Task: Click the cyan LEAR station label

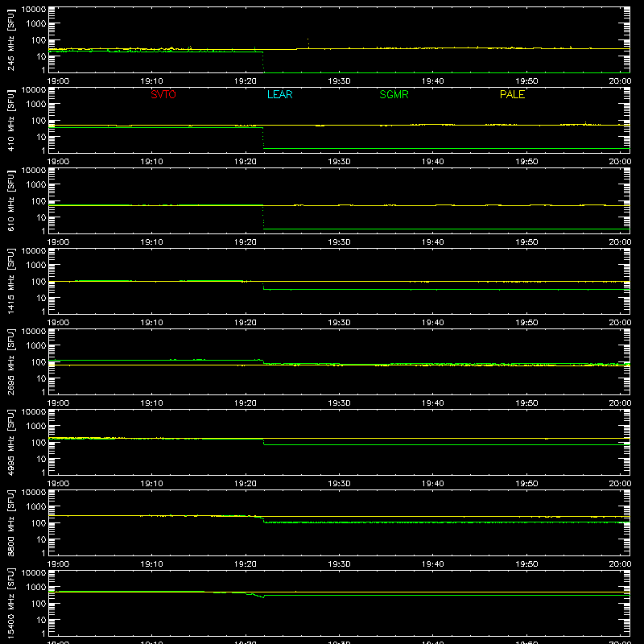Action: tap(279, 94)
